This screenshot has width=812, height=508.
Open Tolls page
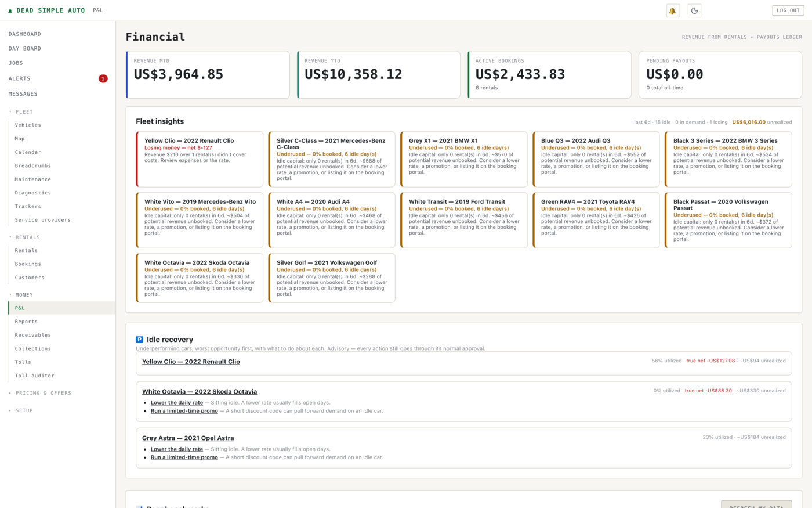pyautogui.click(x=61, y=362)
